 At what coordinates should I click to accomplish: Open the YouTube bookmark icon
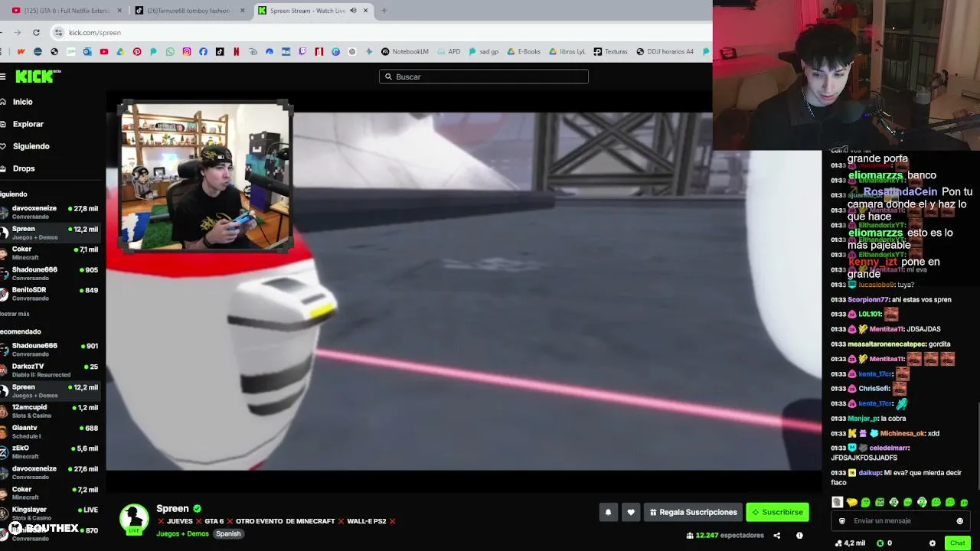point(104,52)
